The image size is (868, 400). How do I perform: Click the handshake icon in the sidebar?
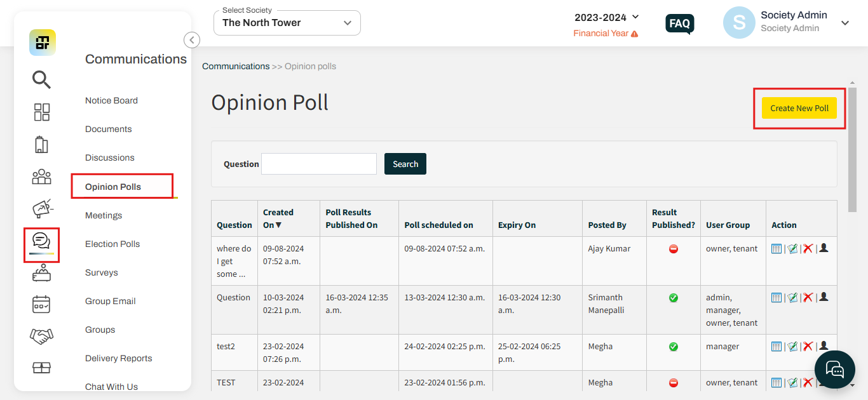41,336
